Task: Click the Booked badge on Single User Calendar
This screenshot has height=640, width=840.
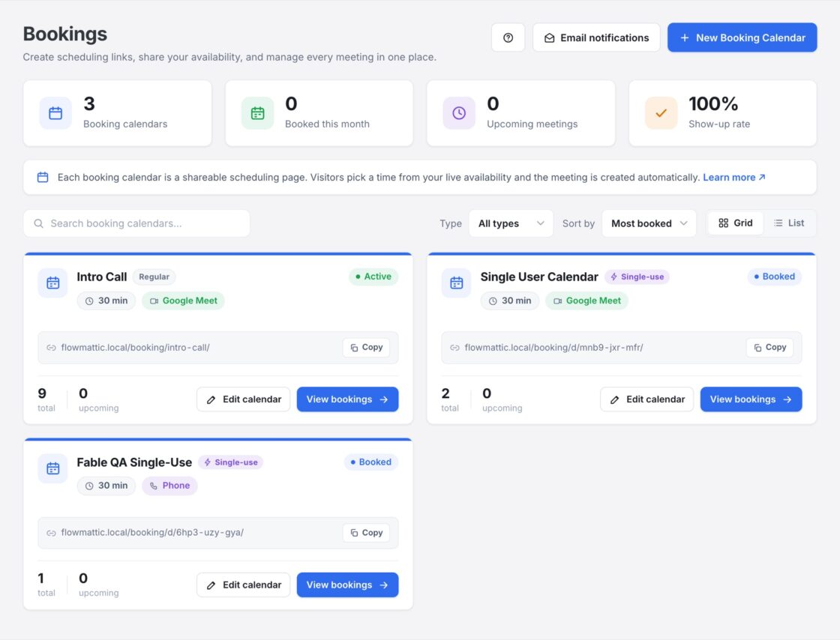Action: (x=775, y=277)
